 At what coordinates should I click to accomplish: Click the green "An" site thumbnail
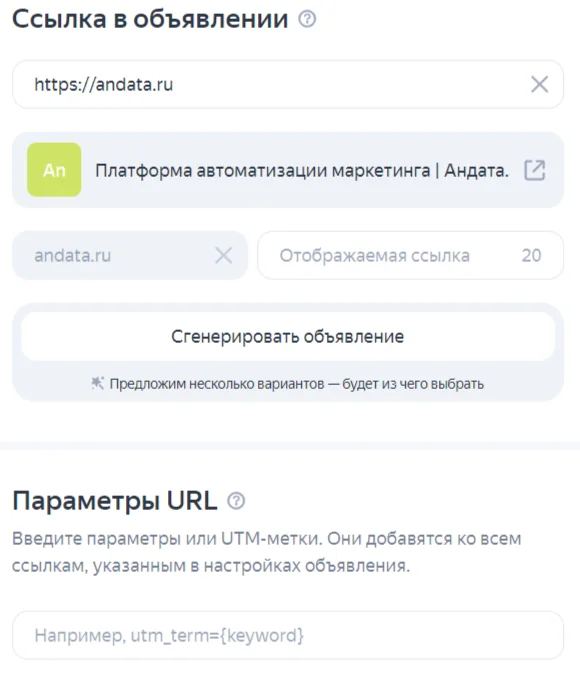point(54,170)
